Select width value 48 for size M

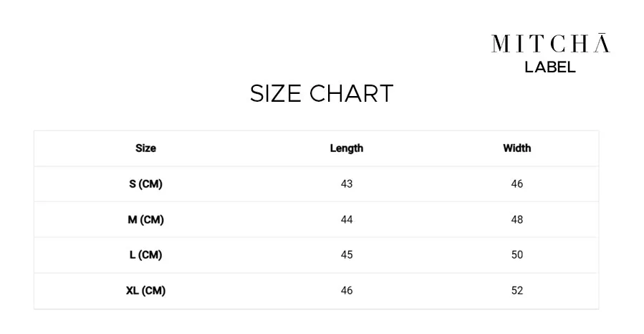[x=517, y=220]
